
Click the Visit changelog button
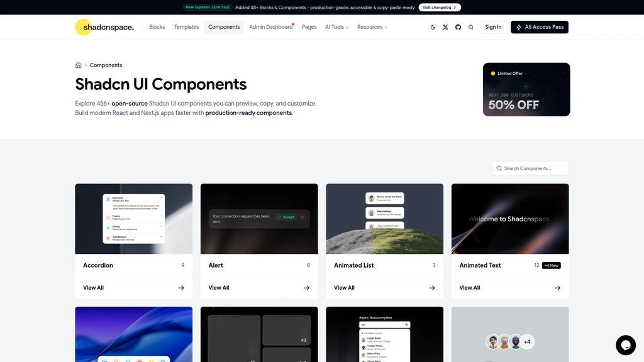(440, 8)
